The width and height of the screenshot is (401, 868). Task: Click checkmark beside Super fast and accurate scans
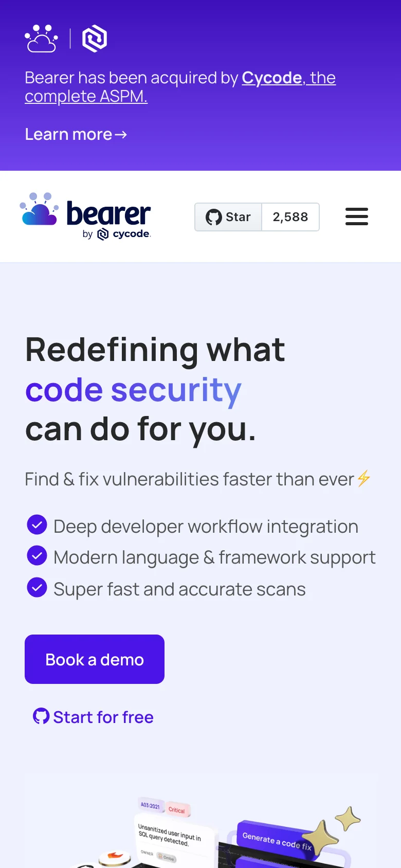[37, 587]
